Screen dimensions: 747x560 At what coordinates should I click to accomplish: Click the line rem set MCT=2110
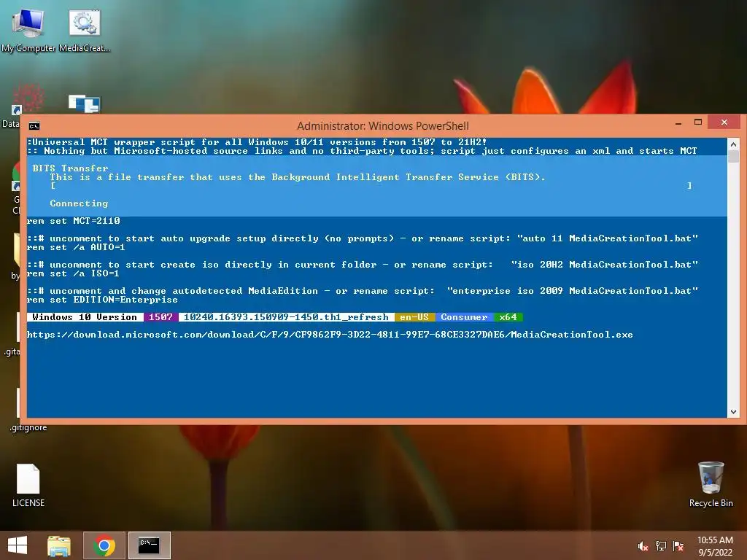pyautogui.click(x=74, y=221)
